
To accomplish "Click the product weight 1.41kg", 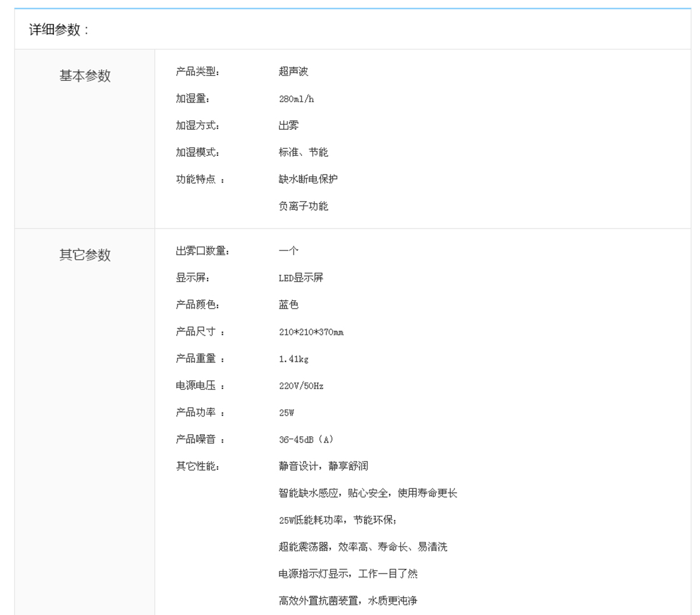I will point(293,359).
